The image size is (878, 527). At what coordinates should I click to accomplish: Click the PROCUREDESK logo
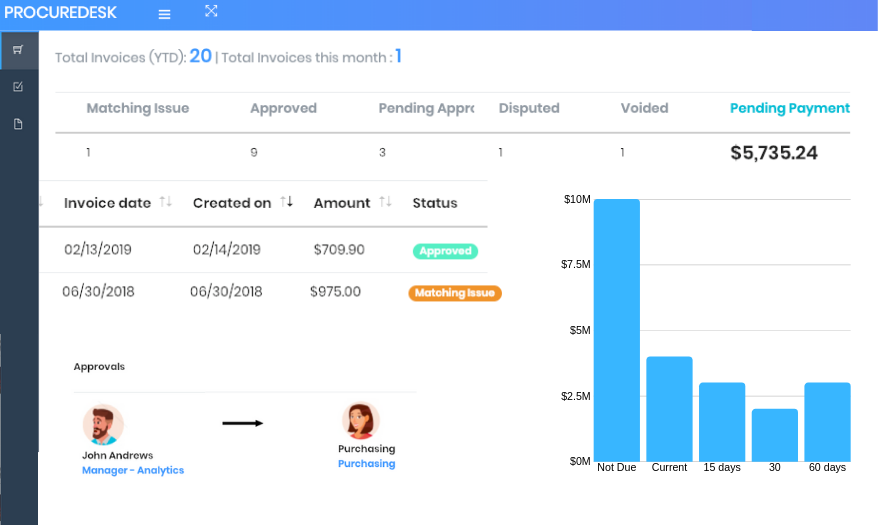[x=60, y=12]
